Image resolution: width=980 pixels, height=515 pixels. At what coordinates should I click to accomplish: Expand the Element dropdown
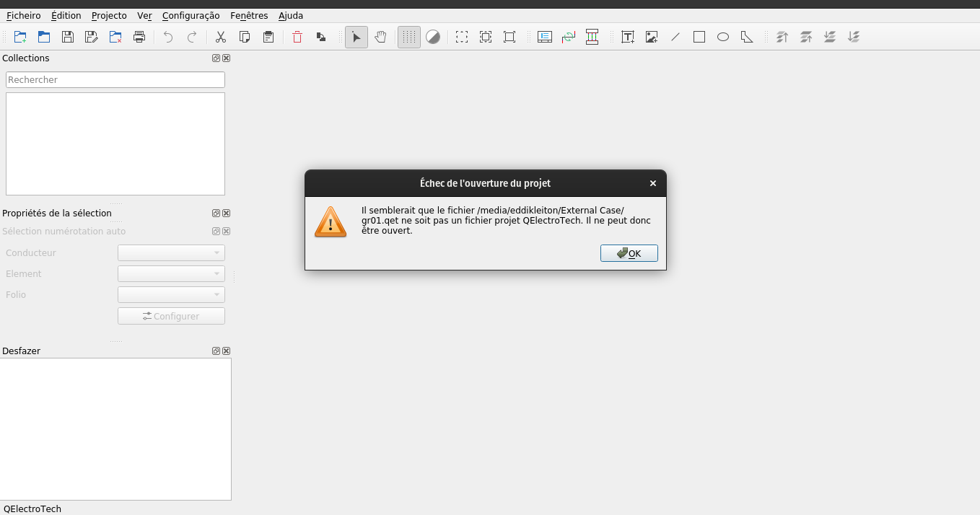tap(171, 274)
